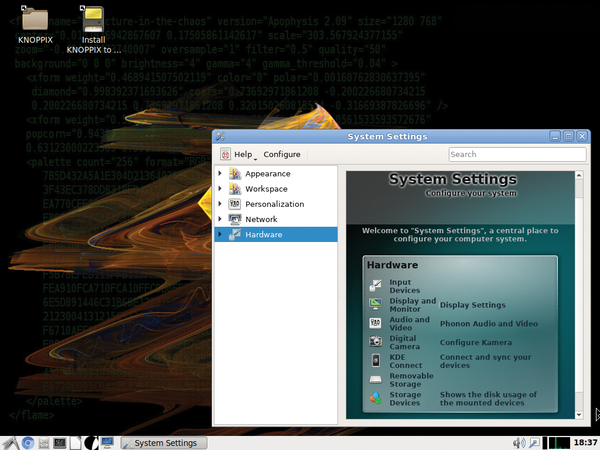Launch the terminal emulator from the taskbar

click(60, 443)
